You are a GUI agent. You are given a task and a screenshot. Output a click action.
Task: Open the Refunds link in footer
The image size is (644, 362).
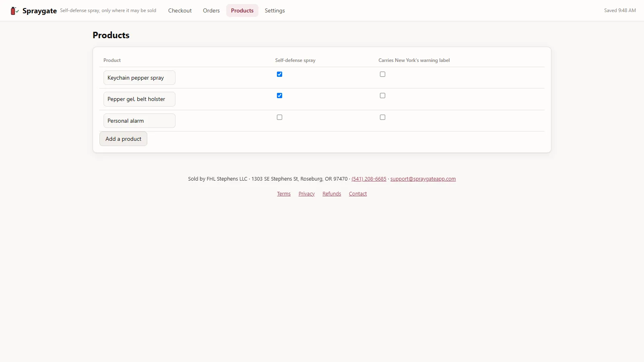pyautogui.click(x=332, y=194)
